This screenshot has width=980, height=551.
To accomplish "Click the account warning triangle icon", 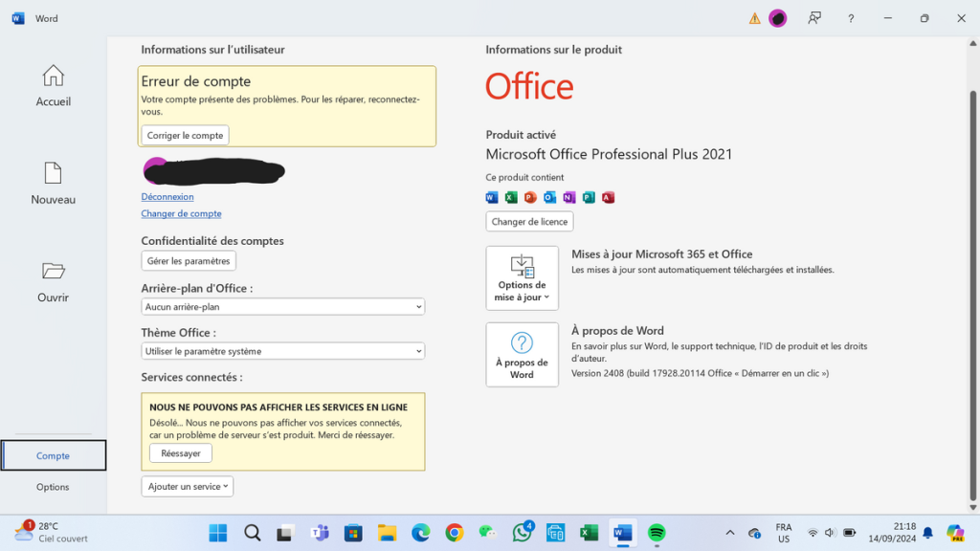I will pos(754,18).
